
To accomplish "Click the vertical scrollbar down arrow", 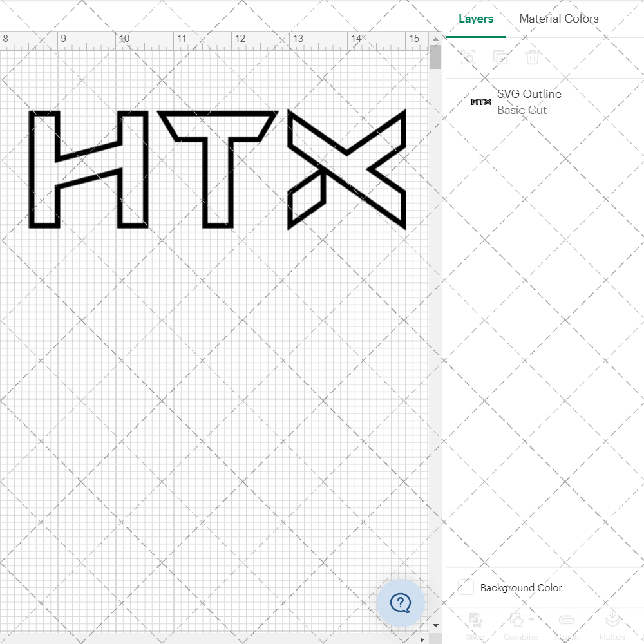I will click(x=435, y=625).
